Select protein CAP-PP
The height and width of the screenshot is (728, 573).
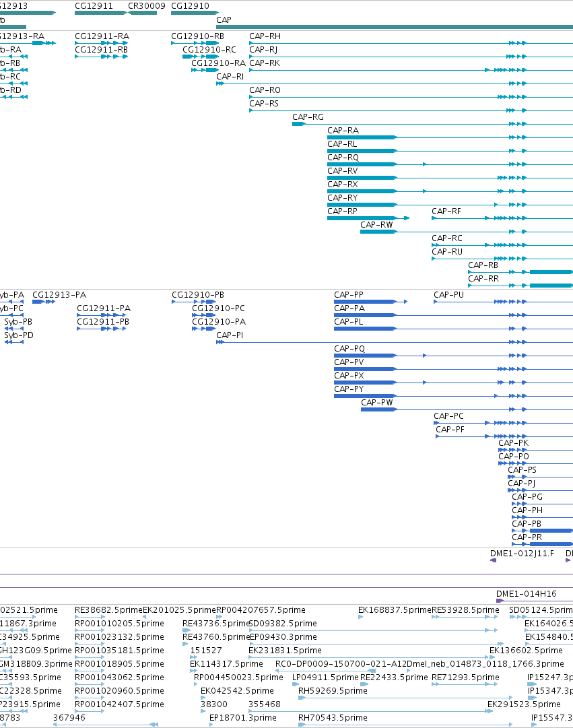(349, 295)
